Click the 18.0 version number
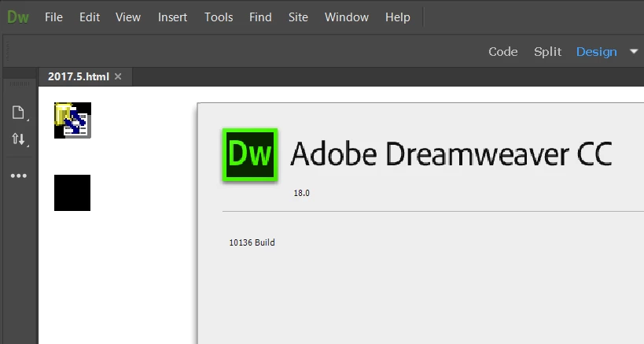The image size is (644, 344). tap(301, 193)
